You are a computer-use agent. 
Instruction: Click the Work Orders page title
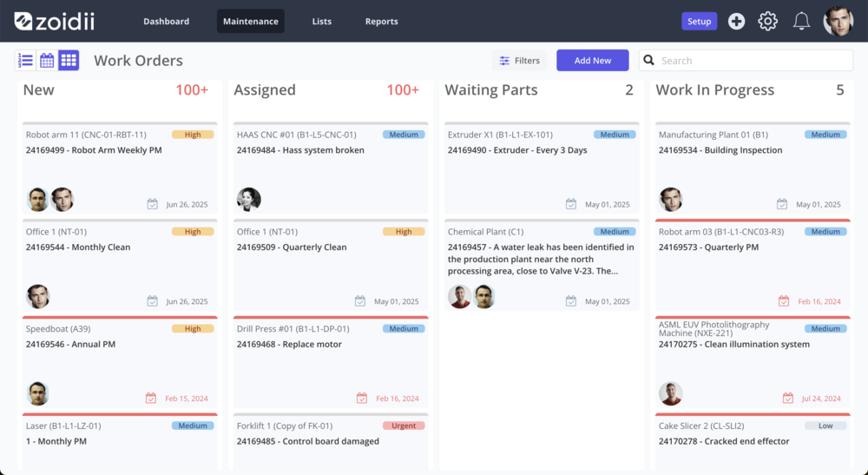pos(138,60)
